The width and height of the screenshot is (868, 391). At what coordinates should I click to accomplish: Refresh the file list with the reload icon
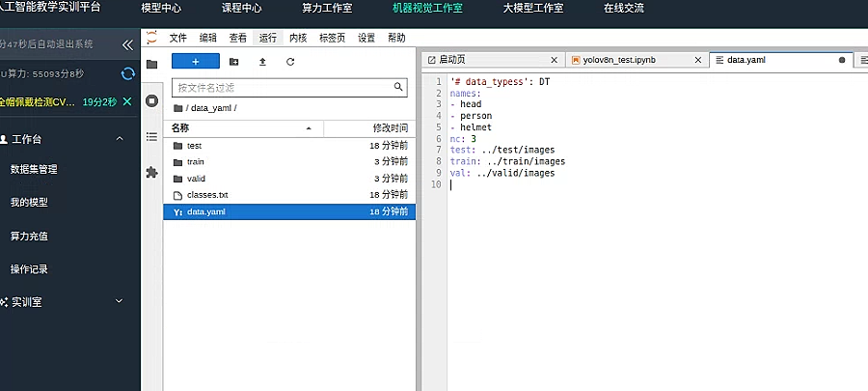tap(290, 62)
